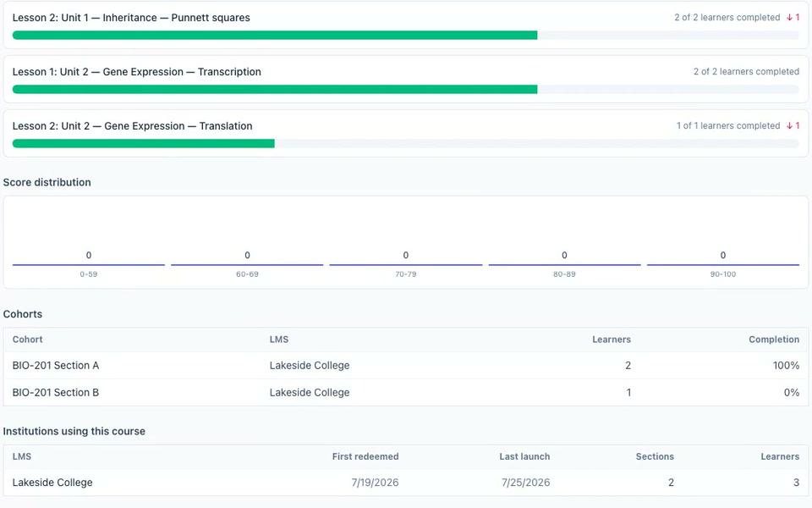Open the BIO-201 Section A cohort row

click(x=406, y=366)
